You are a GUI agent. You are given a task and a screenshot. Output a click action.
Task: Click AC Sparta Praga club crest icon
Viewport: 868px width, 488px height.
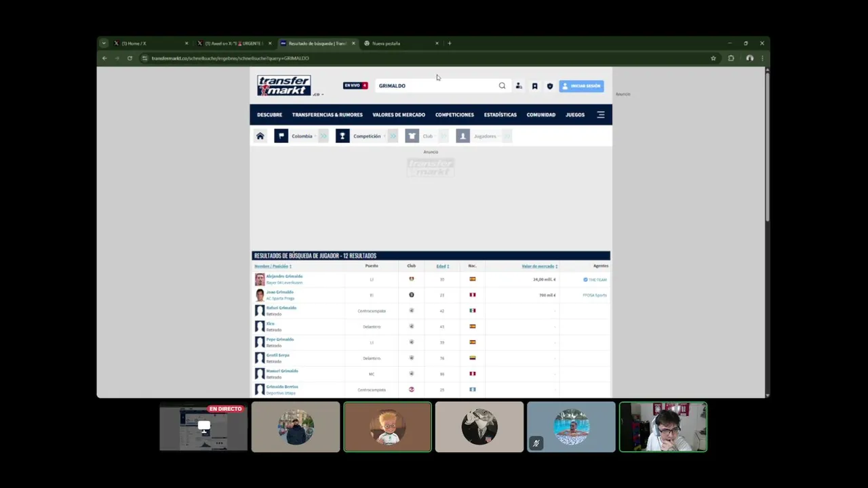click(x=411, y=295)
